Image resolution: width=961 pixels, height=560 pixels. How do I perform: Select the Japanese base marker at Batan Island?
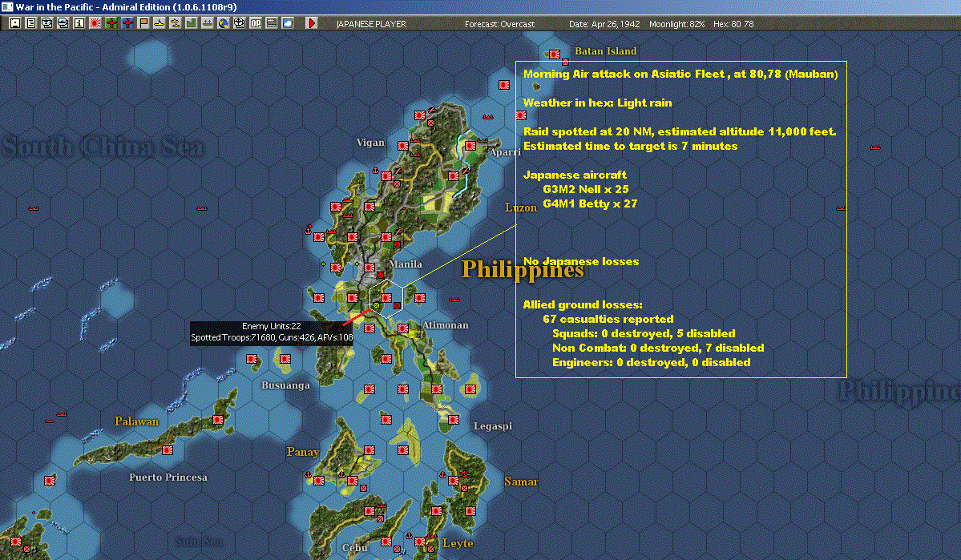coord(555,54)
